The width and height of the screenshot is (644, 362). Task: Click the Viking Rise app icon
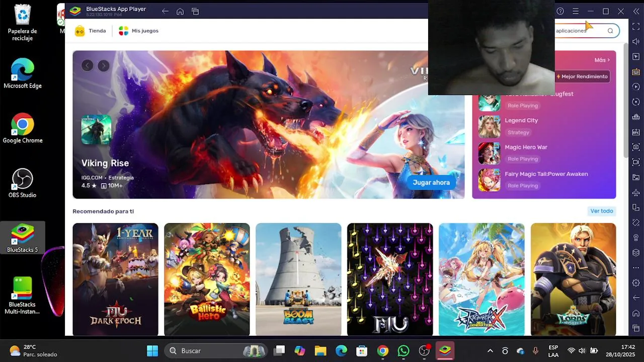(96, 130)
